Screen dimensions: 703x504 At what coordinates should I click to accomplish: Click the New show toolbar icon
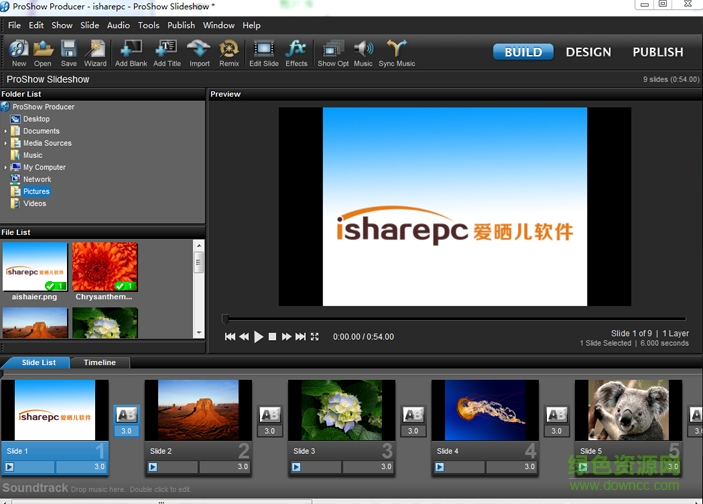(19, 49)
